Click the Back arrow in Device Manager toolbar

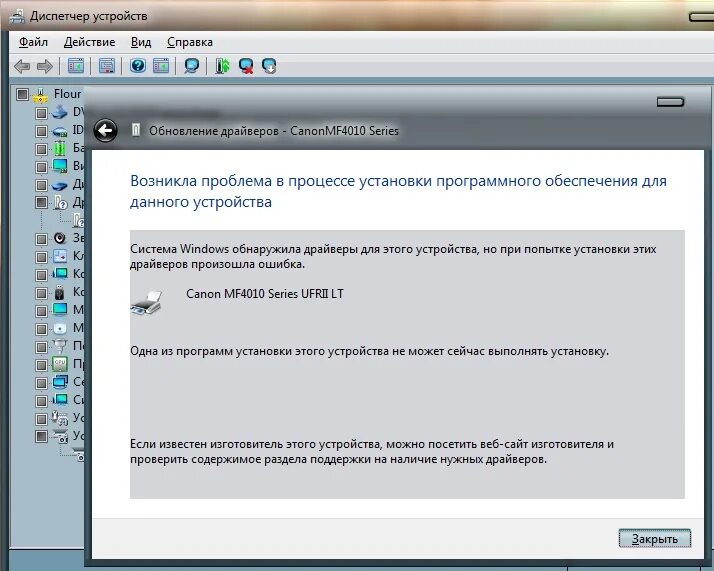coord(22,66)
